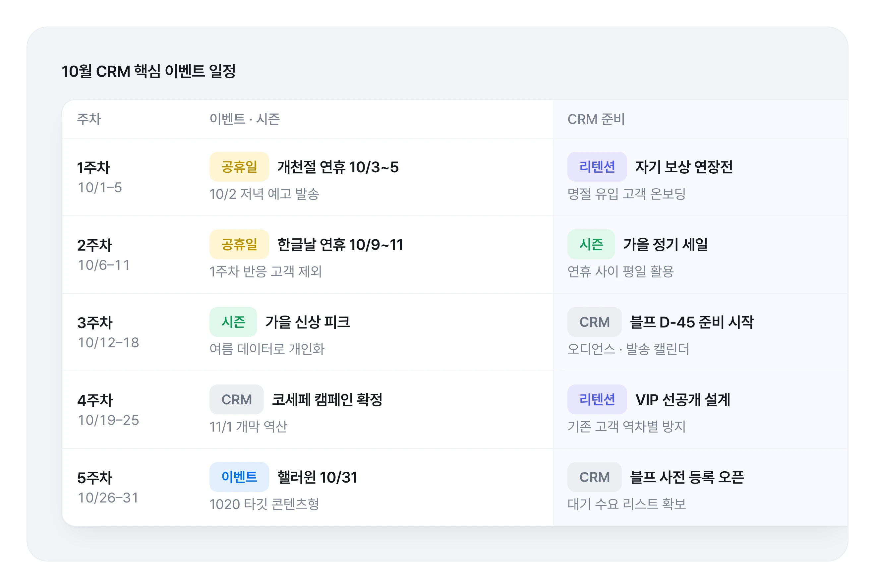The image size is (875, 588).
Task: Click the 'CRM' tag beside 블프 사전 등록
Action: tap(594, 477)
